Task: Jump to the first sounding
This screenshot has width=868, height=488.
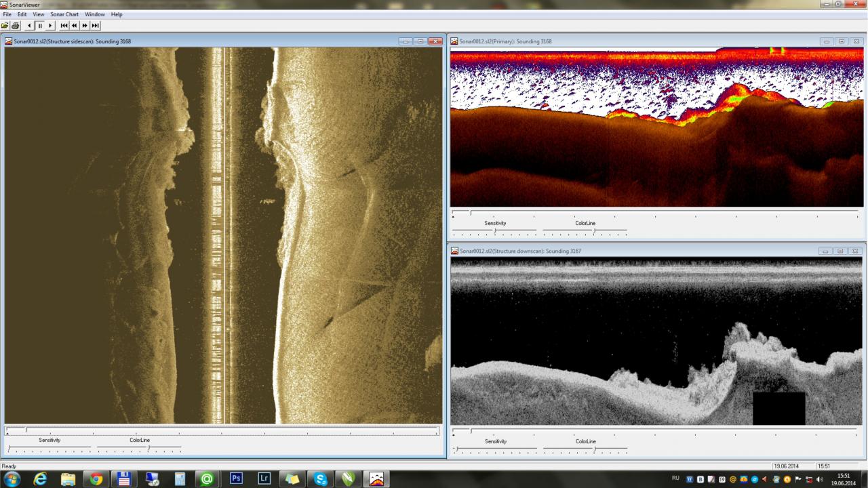Action: point(64,26)
